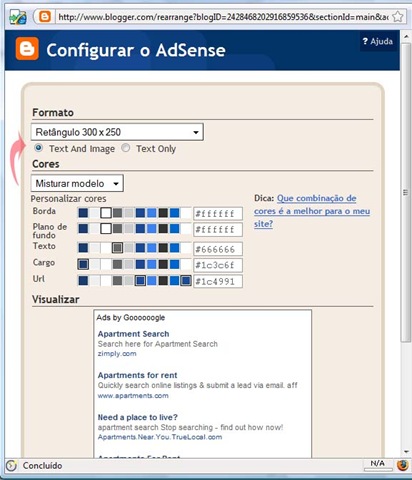Click the N/A indicator in the status bar
The height and width of the screenshot is (480, 412).
[x=378, y=463]
